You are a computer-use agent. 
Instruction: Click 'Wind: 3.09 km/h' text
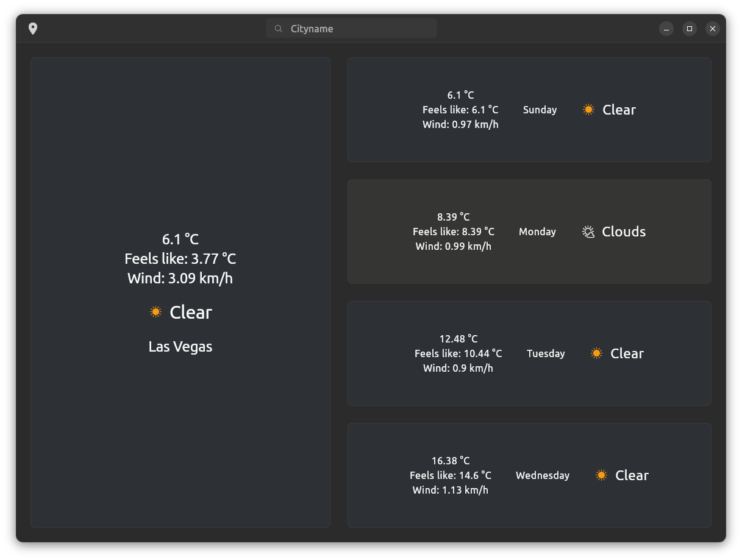(x=180, y=278)
